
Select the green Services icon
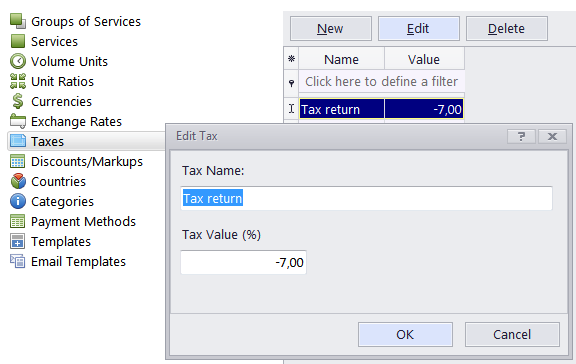pos(18,41)
